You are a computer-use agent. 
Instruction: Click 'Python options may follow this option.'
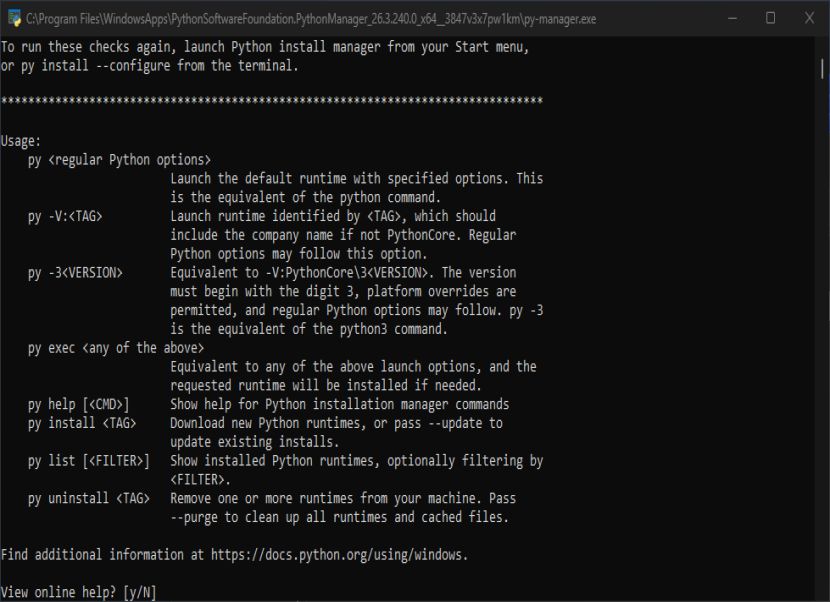coord(299,254)
